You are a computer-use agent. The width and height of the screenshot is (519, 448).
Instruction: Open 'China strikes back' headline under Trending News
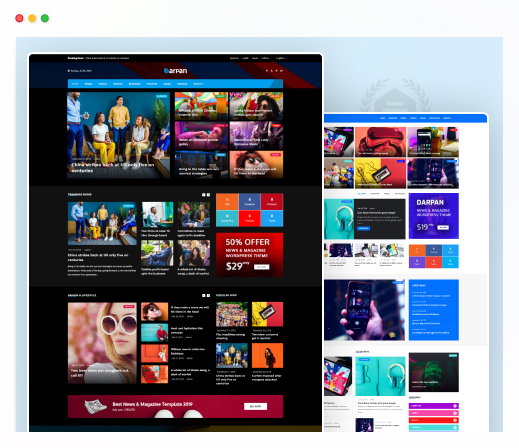tap(98, 257)
